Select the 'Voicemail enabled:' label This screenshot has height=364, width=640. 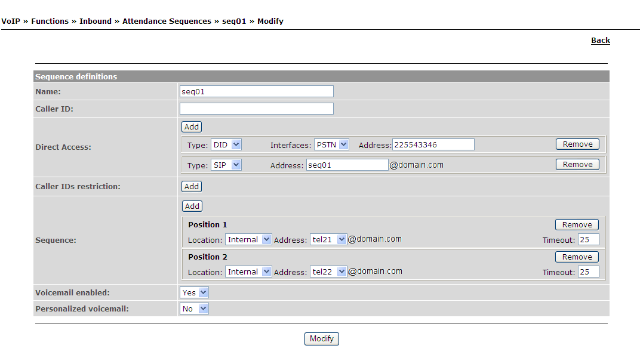coord(73,292)
